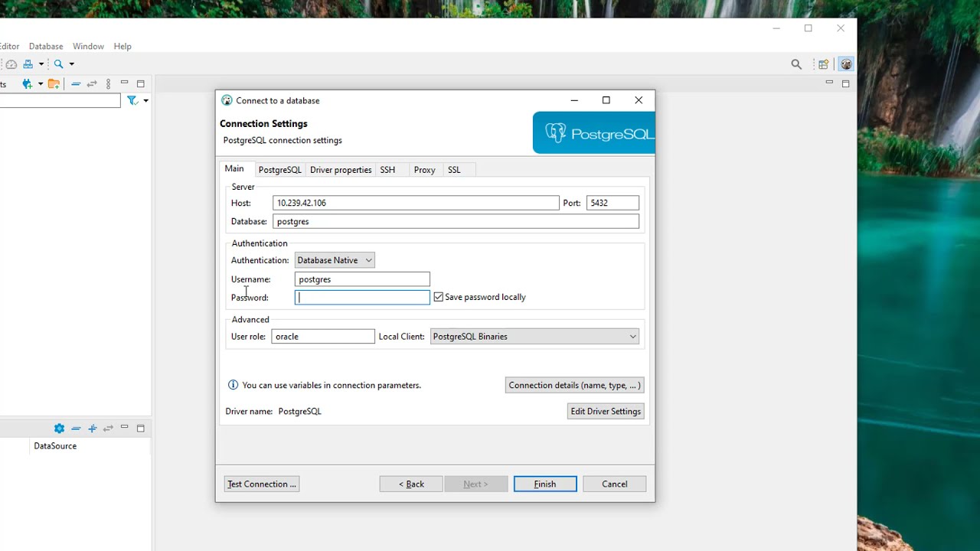Open dropdown beside blue search magnifier

pos(72,64)
